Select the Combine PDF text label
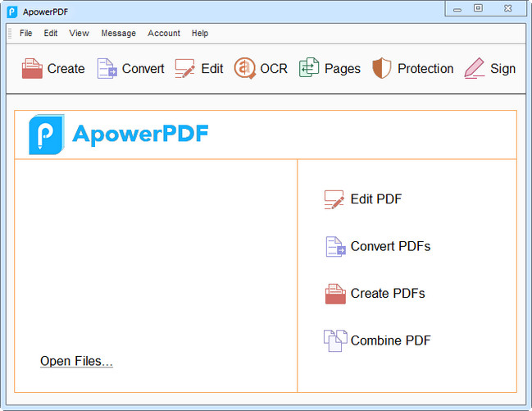Screen dimensions: 532x411 pos(390,340)
